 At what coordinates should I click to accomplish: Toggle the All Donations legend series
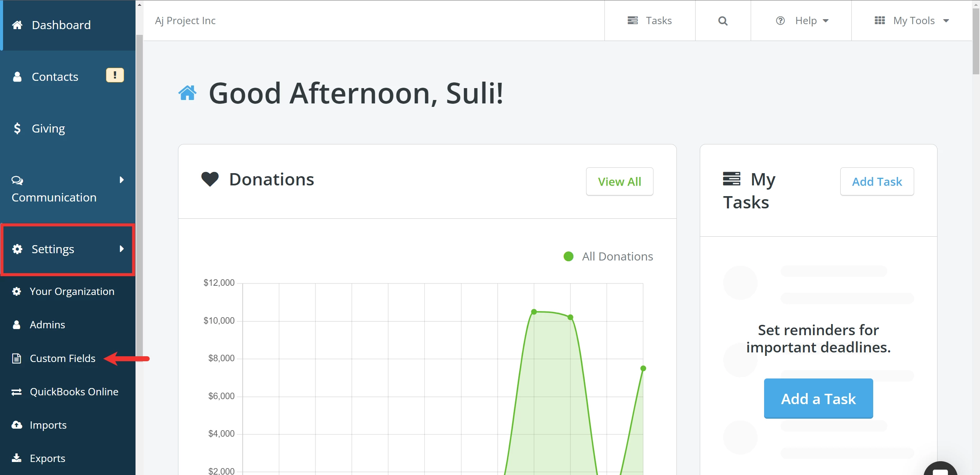coord(608,256)
